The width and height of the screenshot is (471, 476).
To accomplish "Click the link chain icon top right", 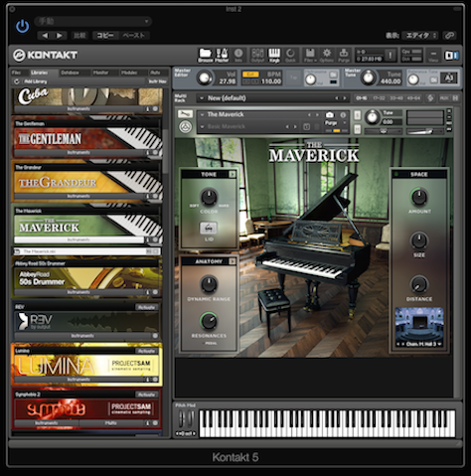I will pyautogui.click(x=449, y=35).
